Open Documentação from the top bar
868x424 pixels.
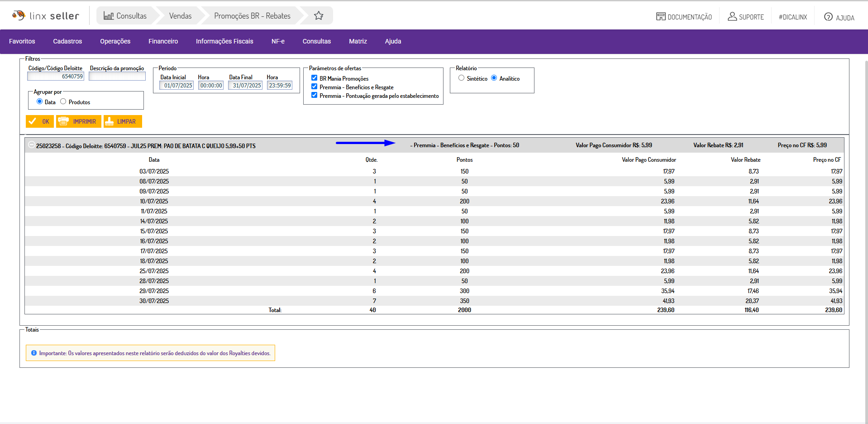(684, 17)
